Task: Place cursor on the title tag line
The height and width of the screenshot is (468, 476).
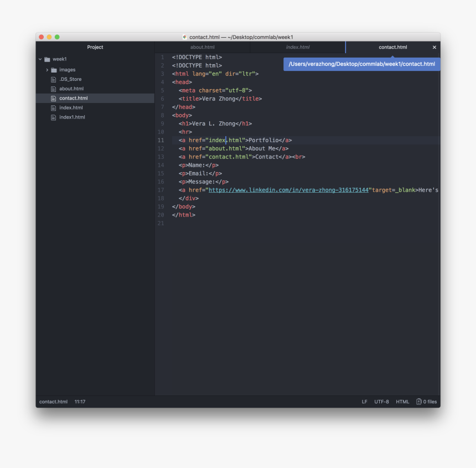Action: pyautogui.click(x=220, y=99)
